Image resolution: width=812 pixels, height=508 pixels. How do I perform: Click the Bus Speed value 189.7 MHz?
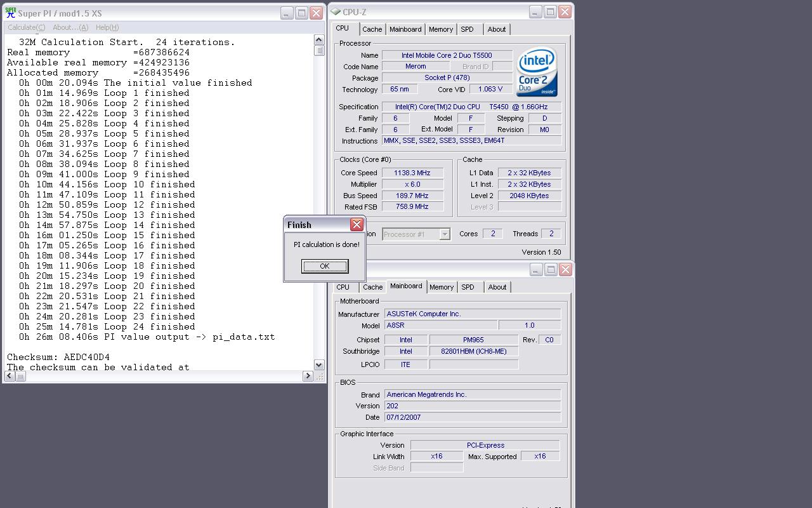coord(412,196)
